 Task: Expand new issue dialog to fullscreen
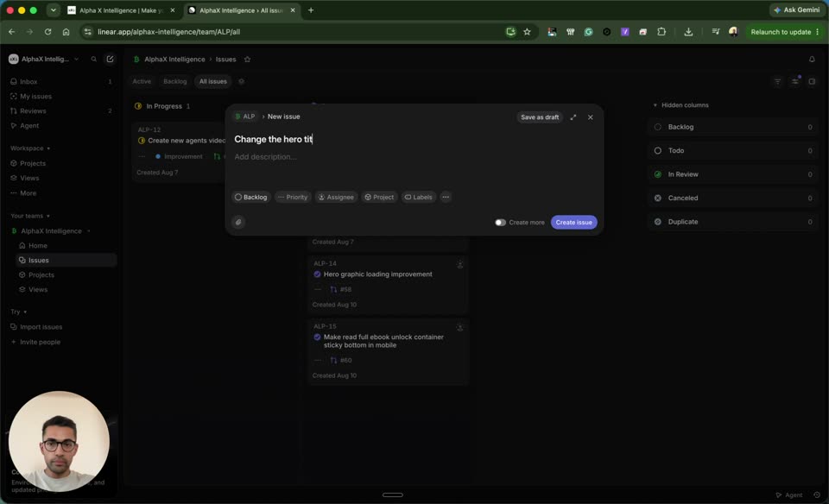click(x=573, y=117)
